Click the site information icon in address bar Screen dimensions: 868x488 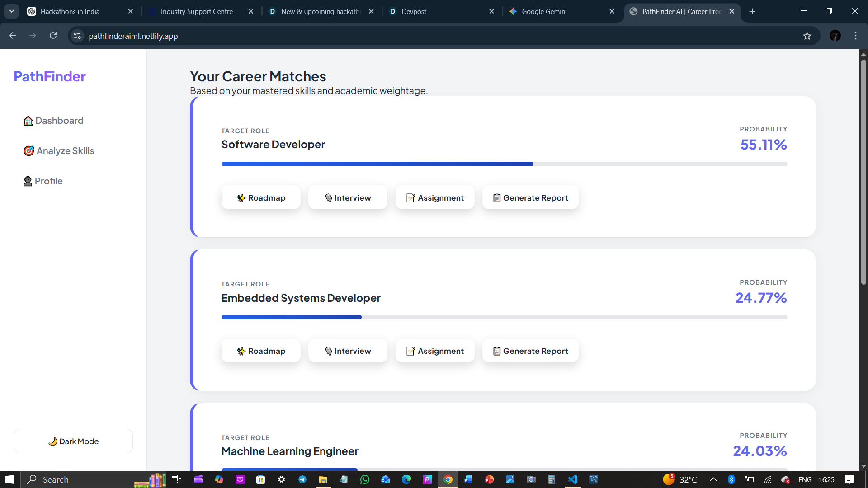(77, 36)
